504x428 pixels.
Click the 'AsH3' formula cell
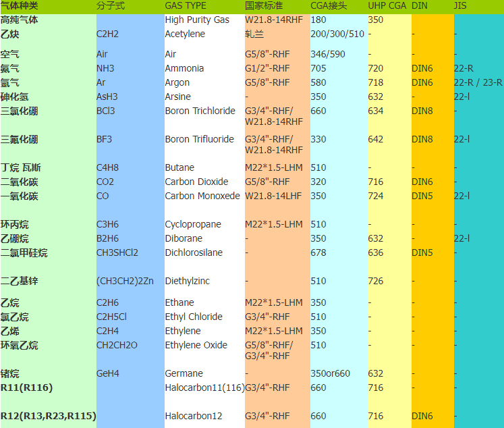click(x=107, y=97)
